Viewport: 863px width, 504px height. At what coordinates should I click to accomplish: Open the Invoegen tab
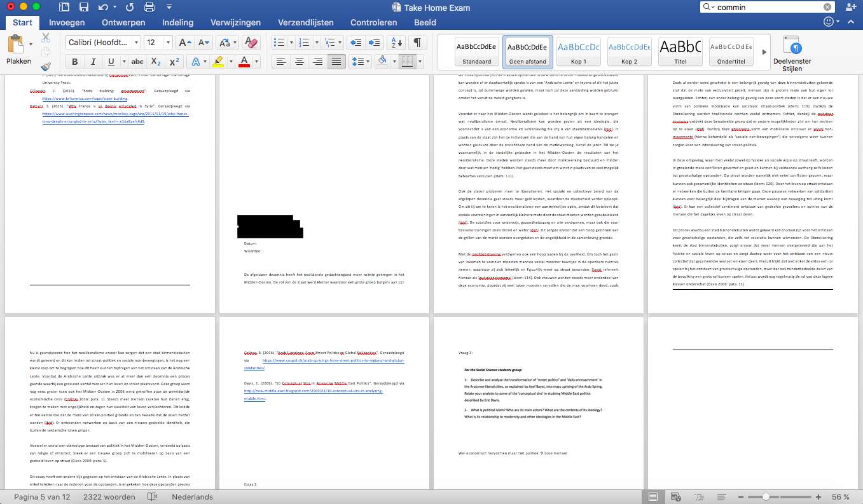tap(67, 22)
